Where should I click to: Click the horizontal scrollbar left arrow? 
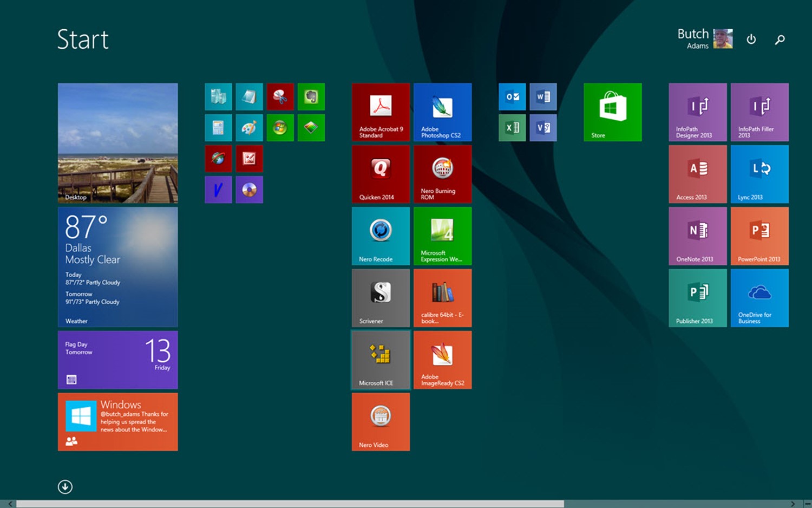coord(10,504)
